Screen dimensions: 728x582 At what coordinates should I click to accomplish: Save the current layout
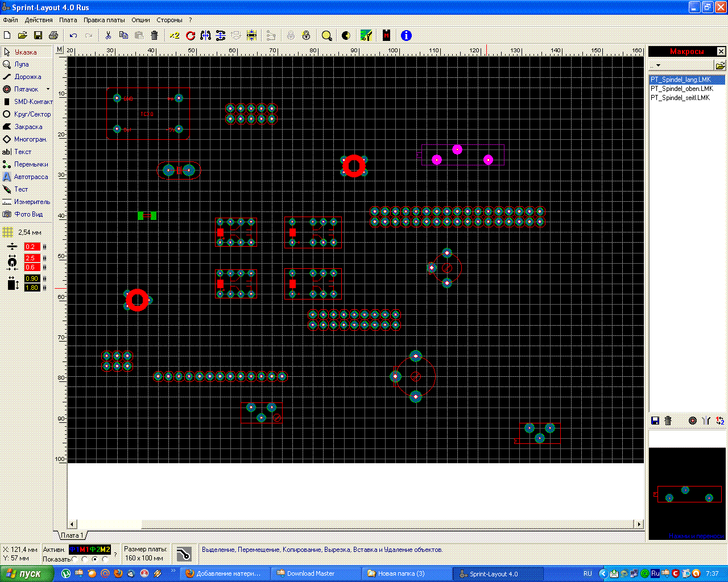(x=38, y=35)
